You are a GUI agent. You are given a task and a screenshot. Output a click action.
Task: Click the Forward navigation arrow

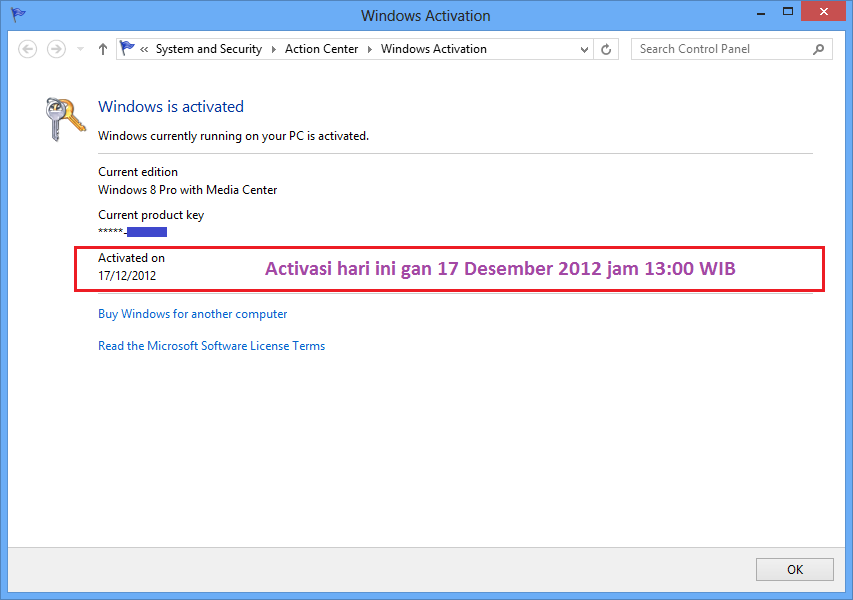click(x=56, y=49)
